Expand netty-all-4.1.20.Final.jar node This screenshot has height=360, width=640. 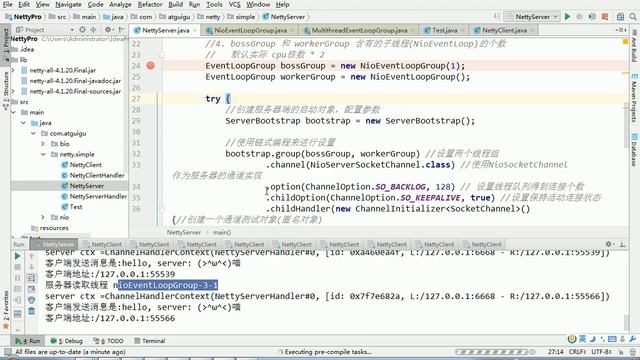[13, 70]
